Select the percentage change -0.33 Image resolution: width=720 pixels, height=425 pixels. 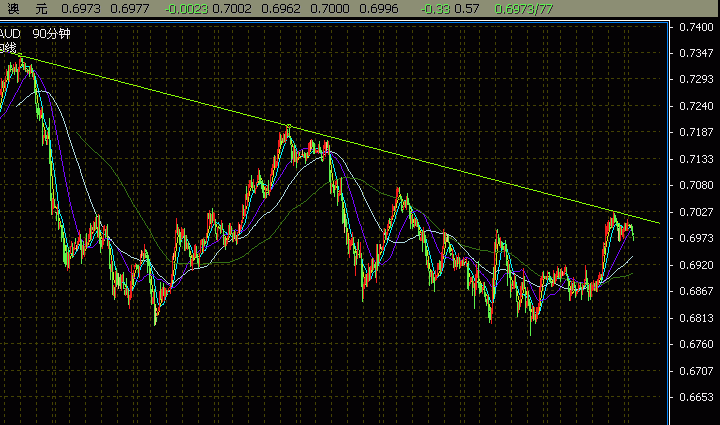435,9
